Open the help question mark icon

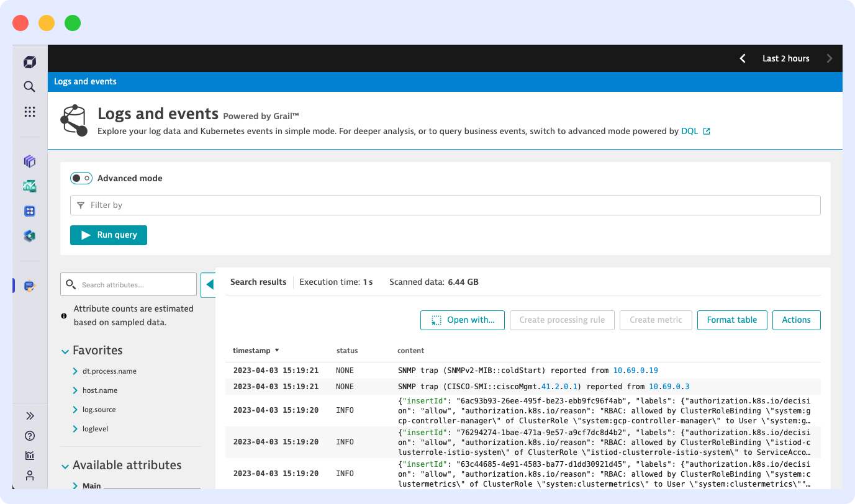[29, 435]
